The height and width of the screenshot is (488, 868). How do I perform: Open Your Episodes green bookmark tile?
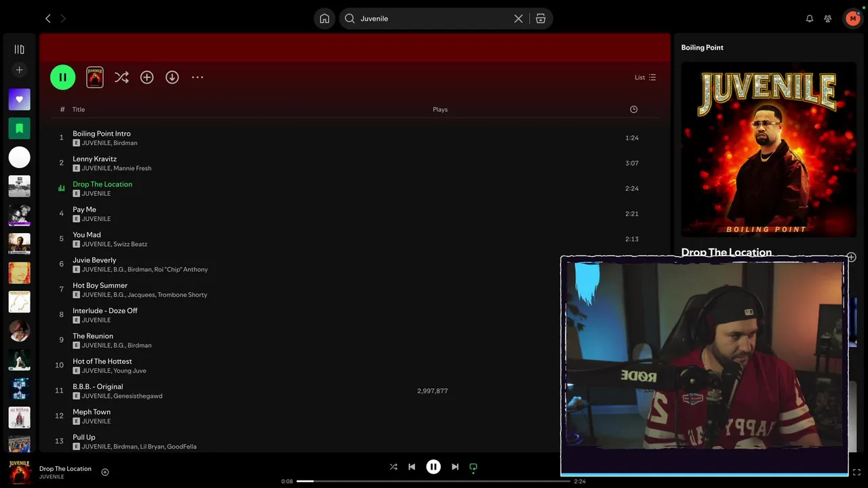point(19,128)
